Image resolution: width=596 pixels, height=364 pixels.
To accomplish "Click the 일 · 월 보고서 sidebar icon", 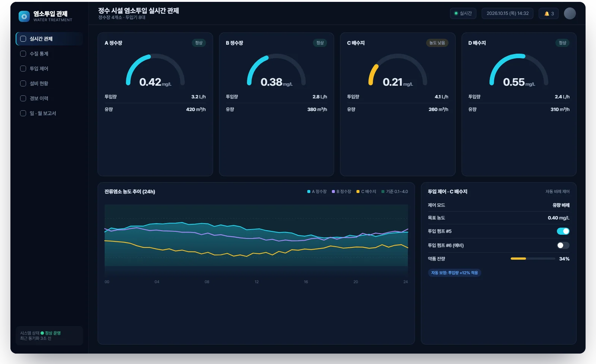I will (x=23, y=113).
